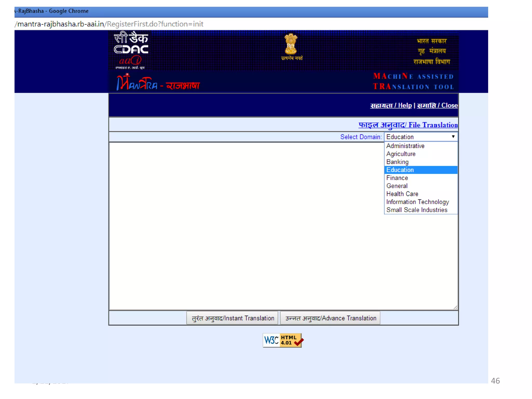This screenshot has width=532, height=399.
Task: Pick Banking from the domain options
Action: pyautogui.click(x=397, y=162)
